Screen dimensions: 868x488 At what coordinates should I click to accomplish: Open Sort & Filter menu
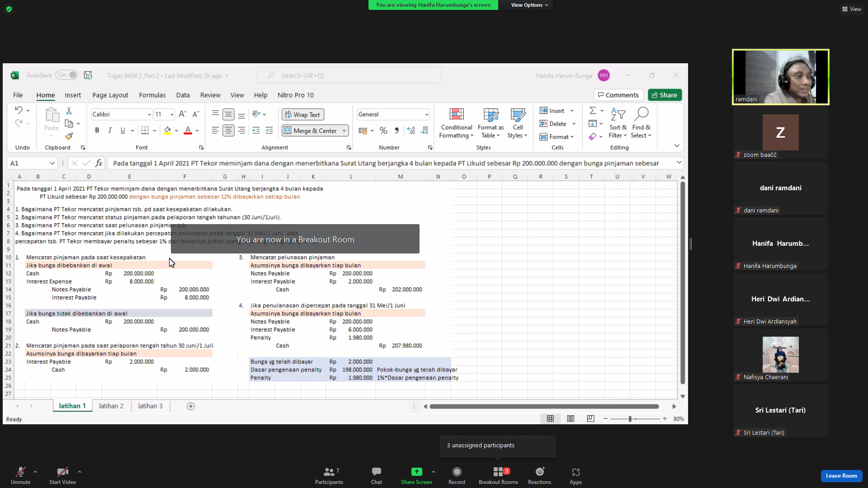(618, 123)
